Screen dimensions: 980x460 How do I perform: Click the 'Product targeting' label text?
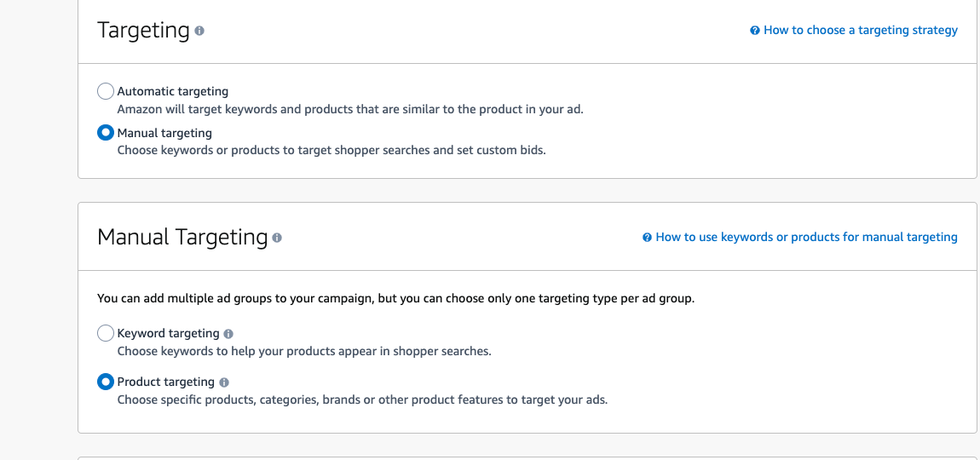[166, 382]
